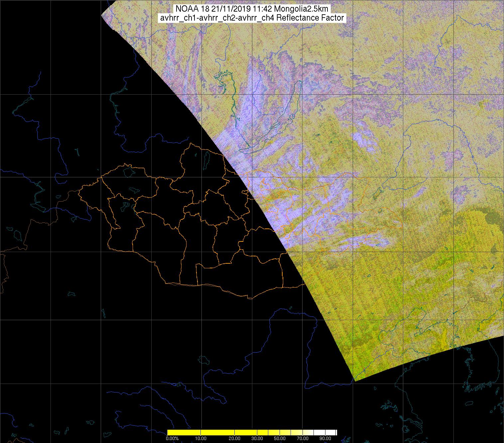The width and height of the screenshot is (504, 443).
Task: Click the '70.00' colorbar label
Action: [303, 439]
